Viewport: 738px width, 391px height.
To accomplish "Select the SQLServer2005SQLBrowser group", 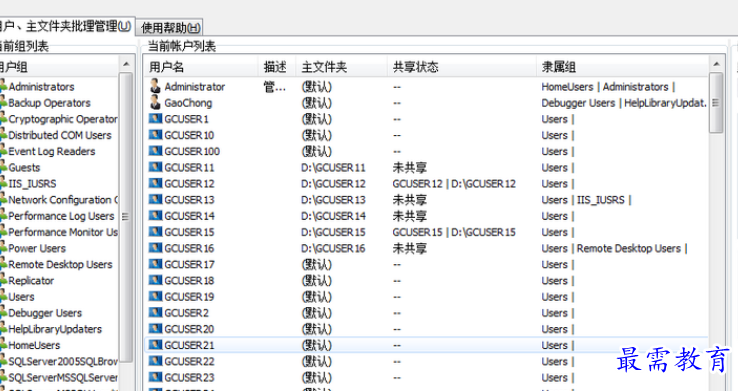I will 63,361.
